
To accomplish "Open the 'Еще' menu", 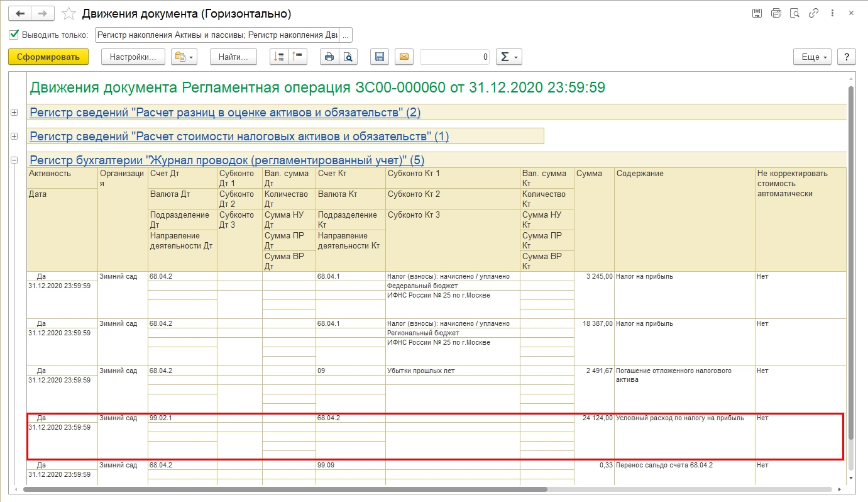I will point(812,57).
